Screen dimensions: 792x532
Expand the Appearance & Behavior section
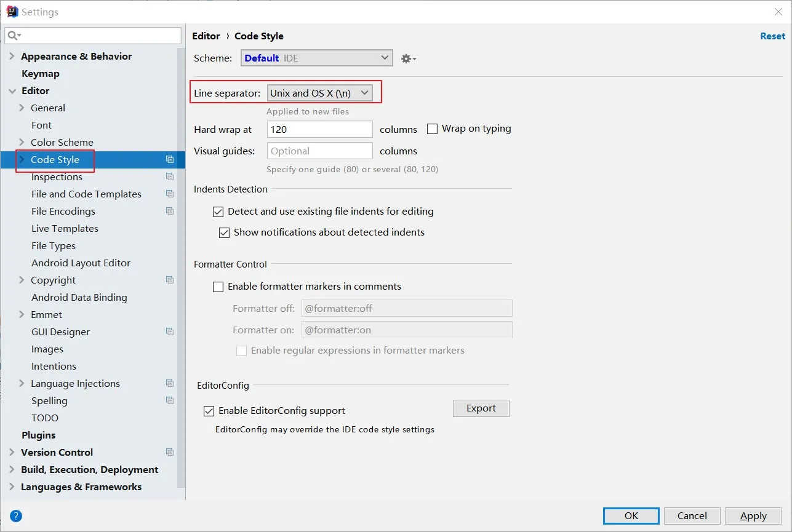tap(12, 56)
